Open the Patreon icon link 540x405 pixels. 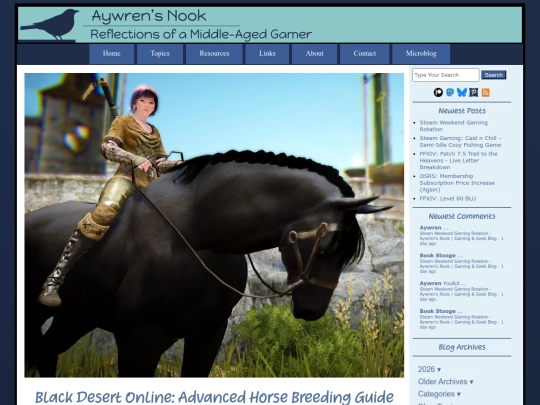(x=438, y=92)
